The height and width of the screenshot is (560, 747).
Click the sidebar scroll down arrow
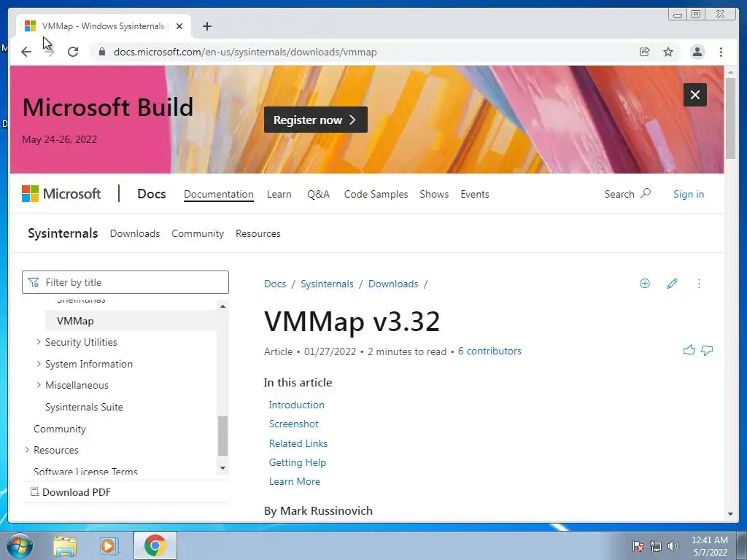point(222,468)
